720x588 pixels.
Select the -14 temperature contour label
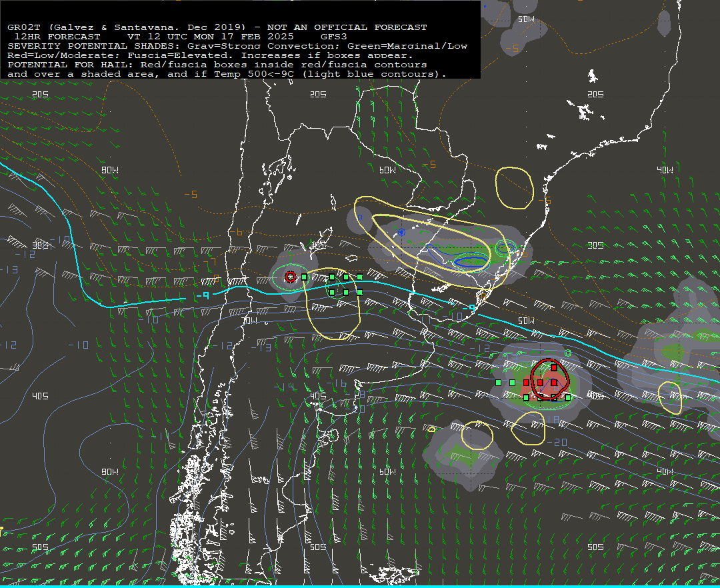(x=284, y=387)
